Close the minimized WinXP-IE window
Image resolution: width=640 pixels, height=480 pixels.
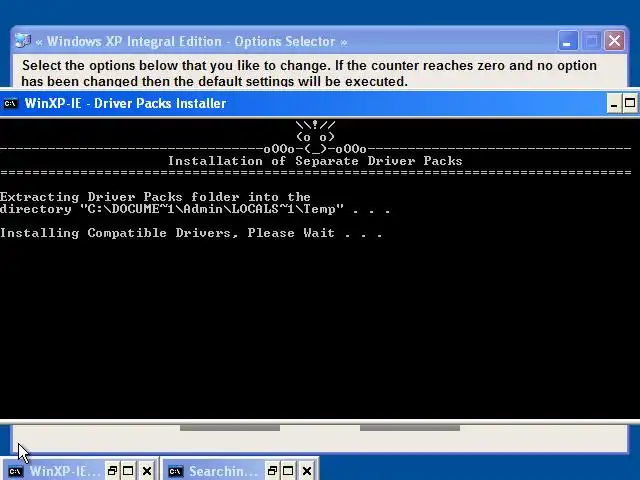(147, 471)
